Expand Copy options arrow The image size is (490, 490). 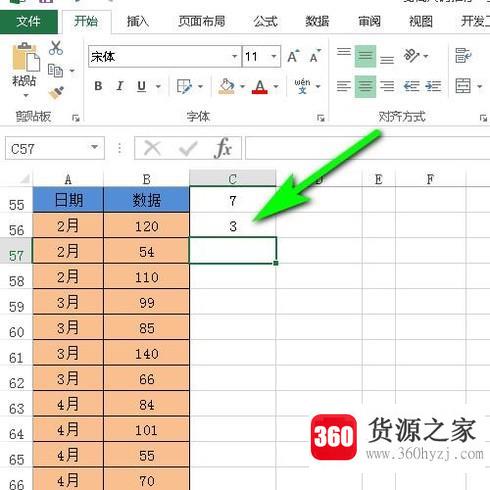tap(72, 71)
